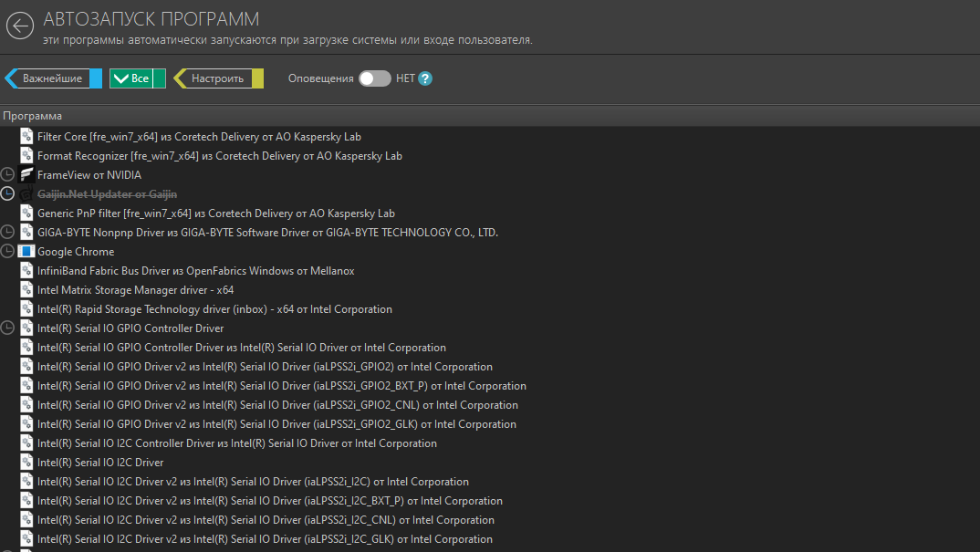The image size is (980, 552).
Task: Click the clock icon beside FrameView
Action: click(8, 175)
